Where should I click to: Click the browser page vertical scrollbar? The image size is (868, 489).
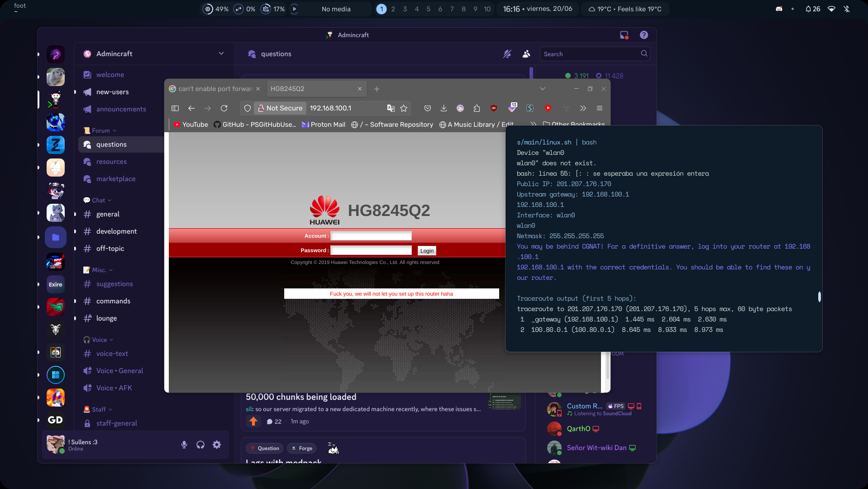[607, 365]
